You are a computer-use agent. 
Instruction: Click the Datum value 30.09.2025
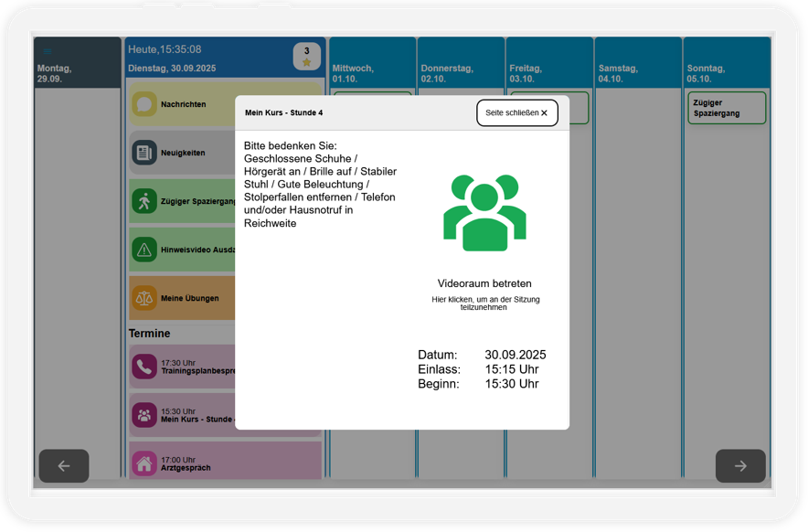pos(516,356)
